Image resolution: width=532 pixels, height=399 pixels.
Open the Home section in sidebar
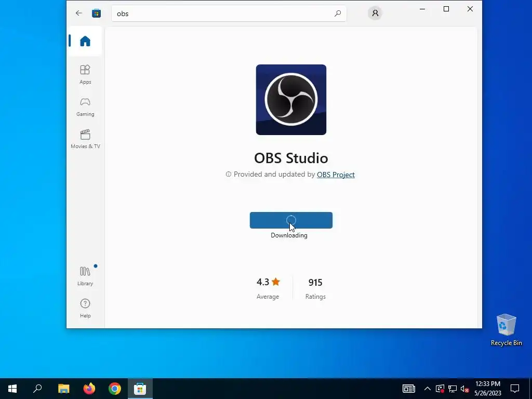[85, 41]
